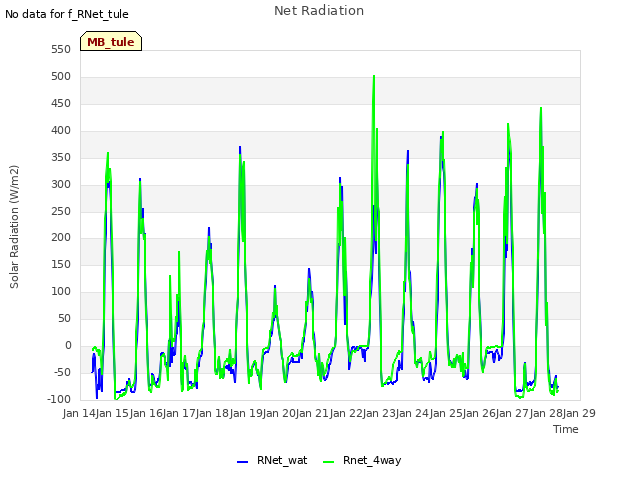
Task: Click the 450 y-axis tick label
Action: coord(61,103)
